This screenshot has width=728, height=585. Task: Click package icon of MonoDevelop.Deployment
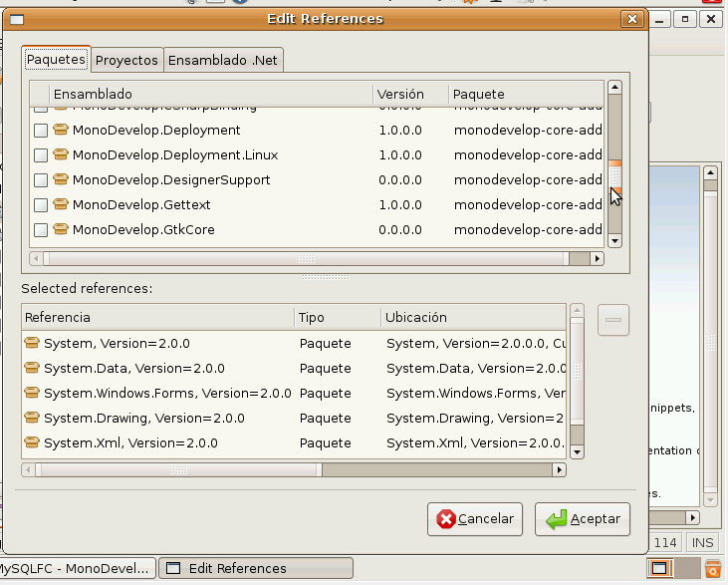(61, 130)
